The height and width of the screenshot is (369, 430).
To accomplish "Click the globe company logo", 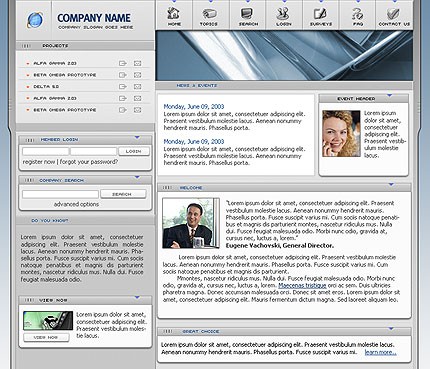I will coord(35,20).
